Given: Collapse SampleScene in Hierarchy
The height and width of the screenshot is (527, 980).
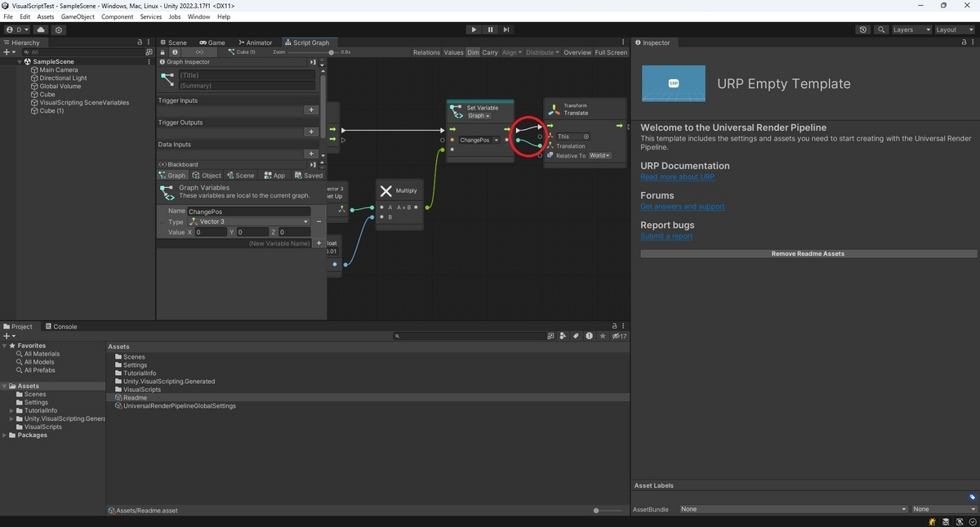Looking at the screenshot, I should [x=20, y=61].
